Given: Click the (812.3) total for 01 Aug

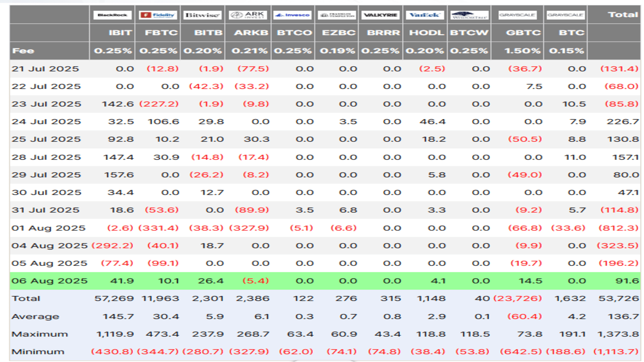Looking at the screenshot, I should [x=619, y=228].
